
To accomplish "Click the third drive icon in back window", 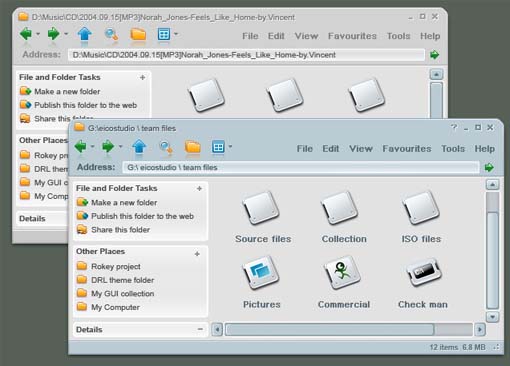I will [366, 95].
